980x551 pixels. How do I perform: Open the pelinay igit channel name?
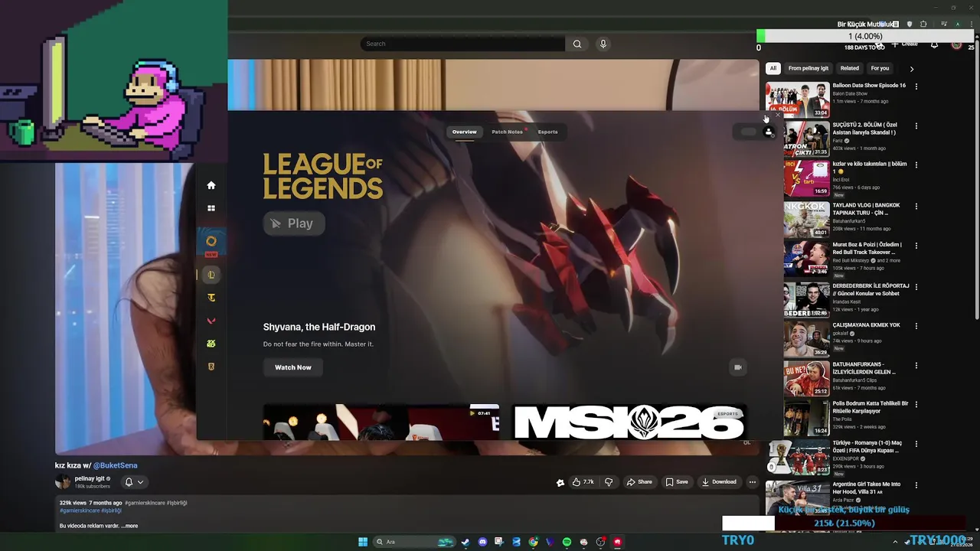click(90, 478)
